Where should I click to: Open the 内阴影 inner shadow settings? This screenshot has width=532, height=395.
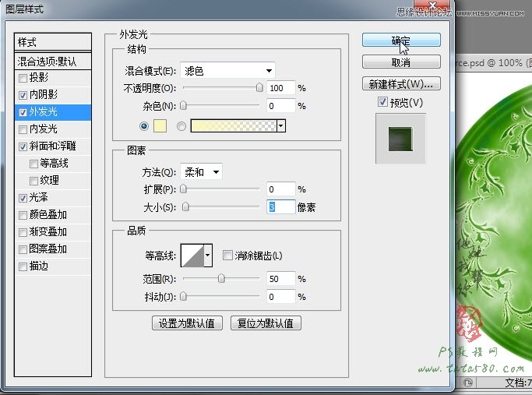pyautogui.click(x=44, y=95)
